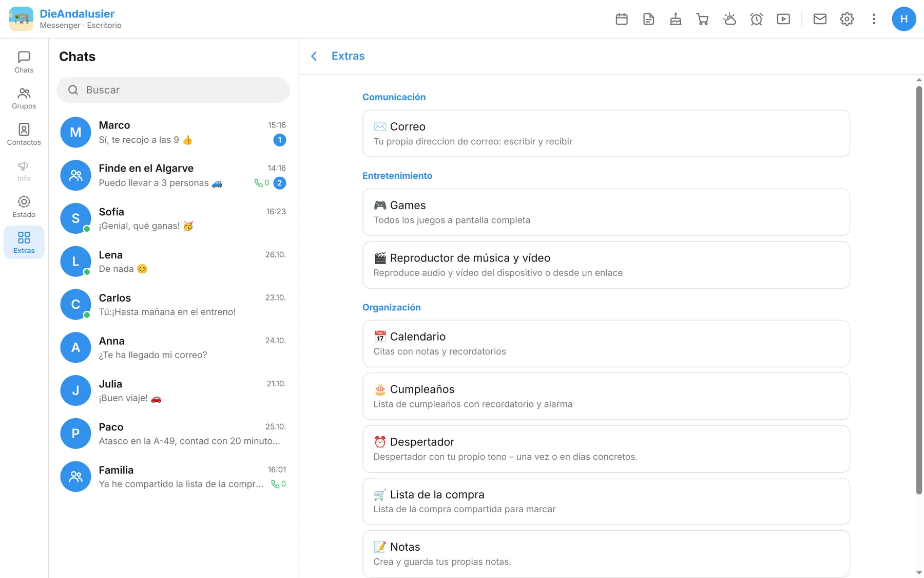Click the scrollbar down arrow
The height and width of the screenshot is (578, 924).
point(919,573)
